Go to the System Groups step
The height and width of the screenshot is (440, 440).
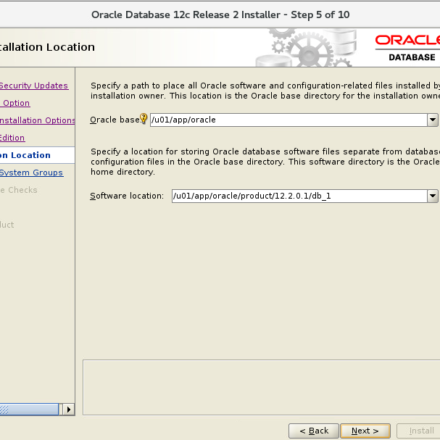31,173
